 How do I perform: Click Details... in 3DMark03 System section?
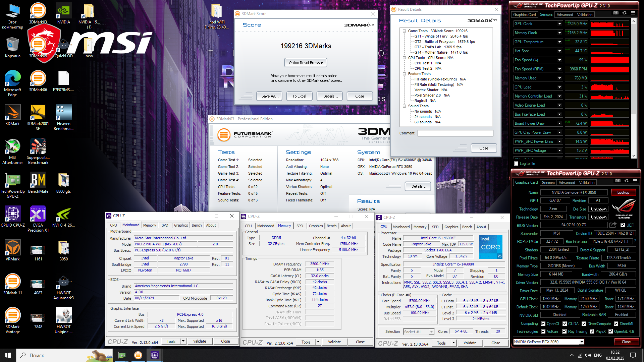click(x=419, y=186)
